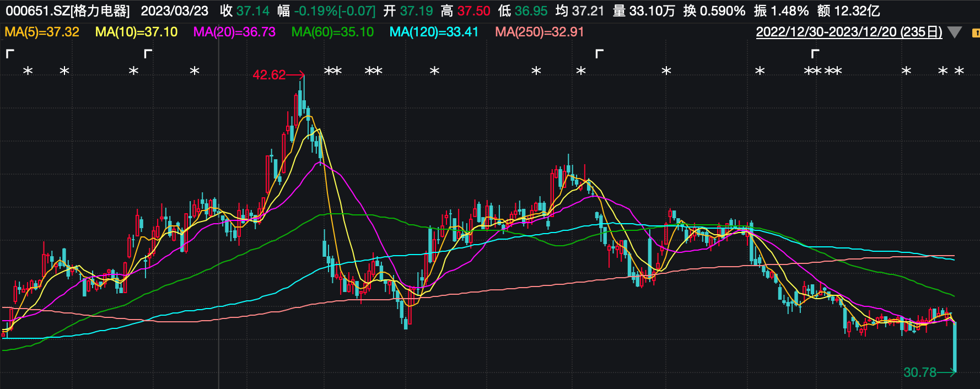Click the change value 幅 -0.19%[-0.07]
980x389 pixels.
tap(326, 11)
